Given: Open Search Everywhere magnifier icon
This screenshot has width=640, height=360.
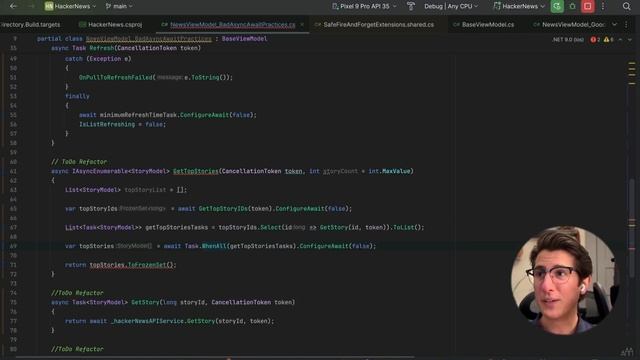Looking at the screenshot, I should [627, 6].
